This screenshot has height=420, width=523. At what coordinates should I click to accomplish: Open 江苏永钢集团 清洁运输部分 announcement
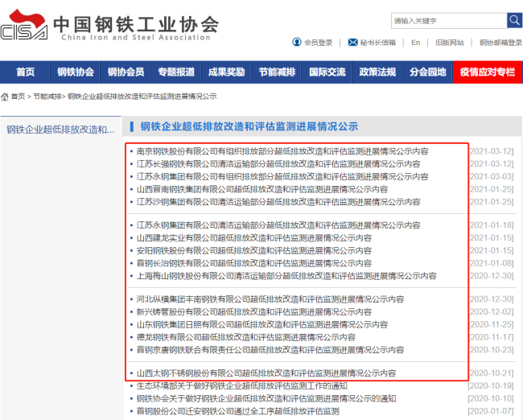click(278, 225)
